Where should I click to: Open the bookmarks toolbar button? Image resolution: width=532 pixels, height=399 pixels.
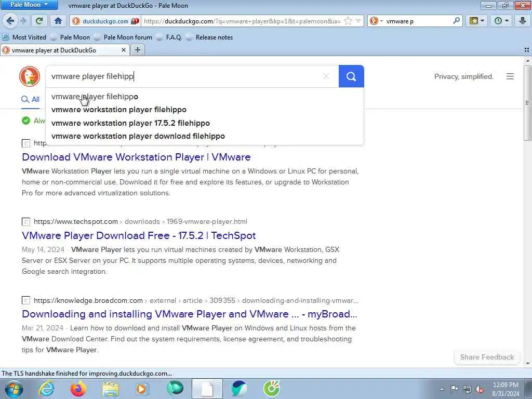point(474,21)
